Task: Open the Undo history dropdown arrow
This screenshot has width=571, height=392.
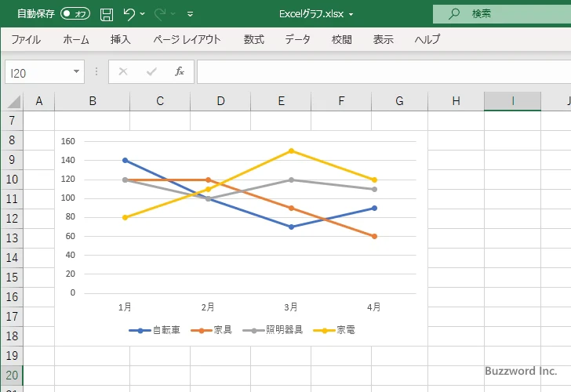Action: (143, 14)
